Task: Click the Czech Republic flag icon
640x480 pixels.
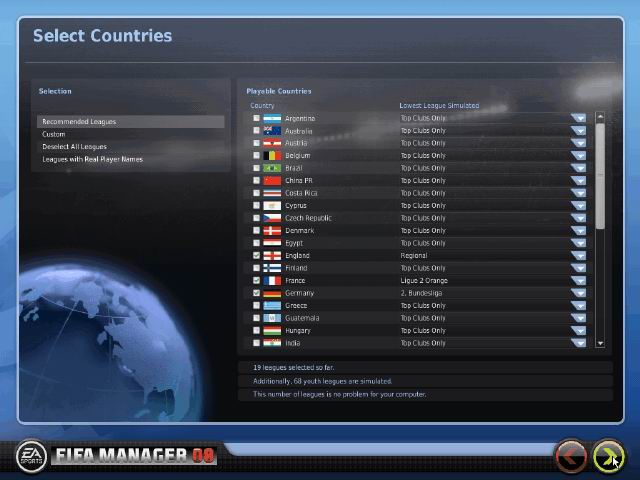Action: (x=272, y=218)
